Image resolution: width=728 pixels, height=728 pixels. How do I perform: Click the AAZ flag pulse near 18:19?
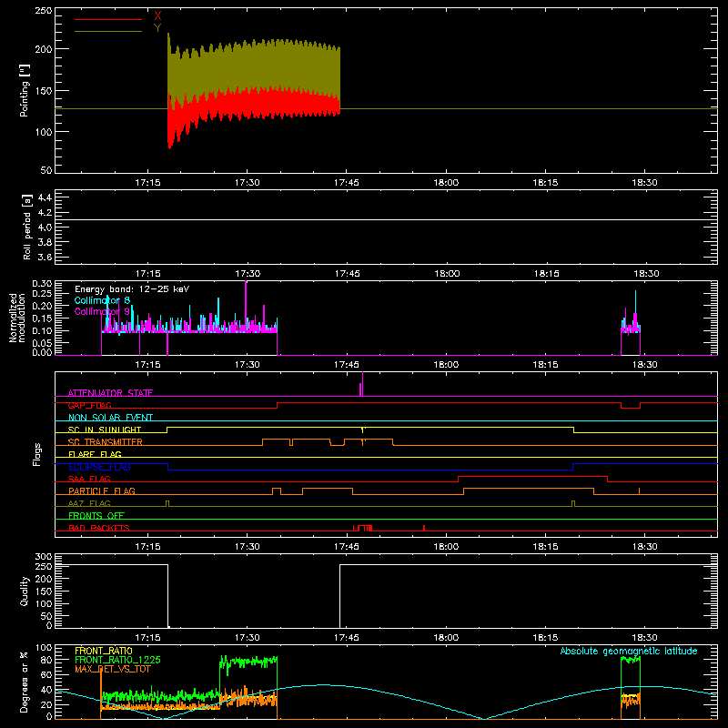(x=573, y=504)
